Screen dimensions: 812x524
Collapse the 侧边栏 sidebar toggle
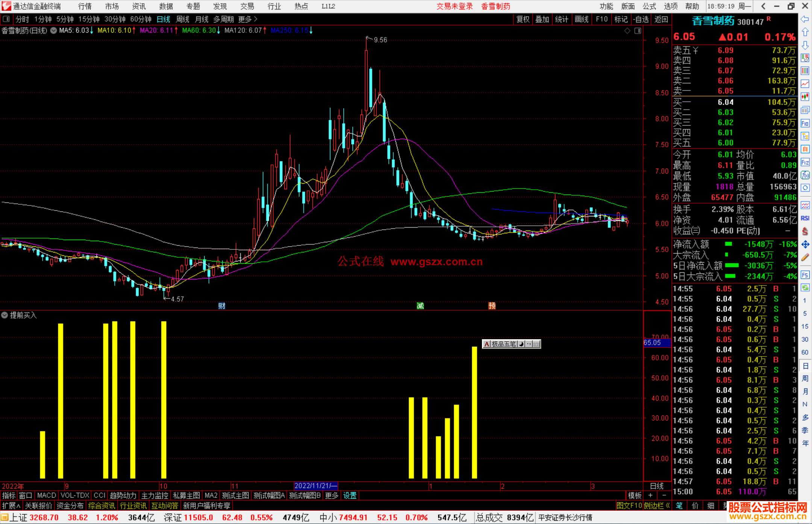click(657, 506)
